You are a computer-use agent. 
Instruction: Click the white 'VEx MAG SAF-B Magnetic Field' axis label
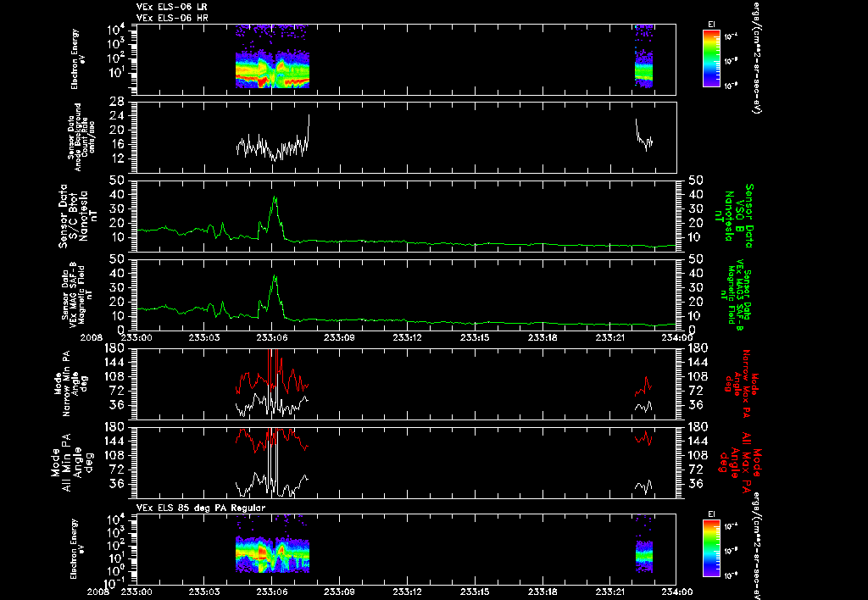click(78, 294)
